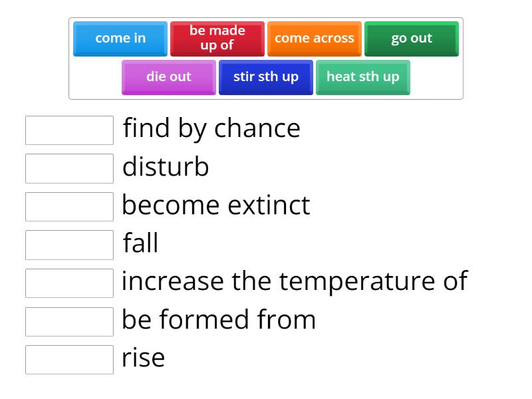532x399 pixels.
Task: Click the definition text "be formed from"
Action: [219, 320]
